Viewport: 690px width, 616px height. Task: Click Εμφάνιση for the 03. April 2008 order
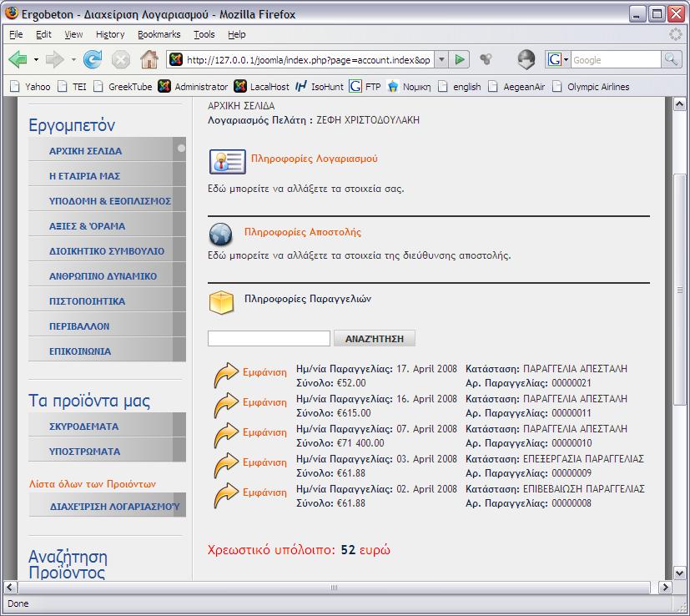point(264,462)
